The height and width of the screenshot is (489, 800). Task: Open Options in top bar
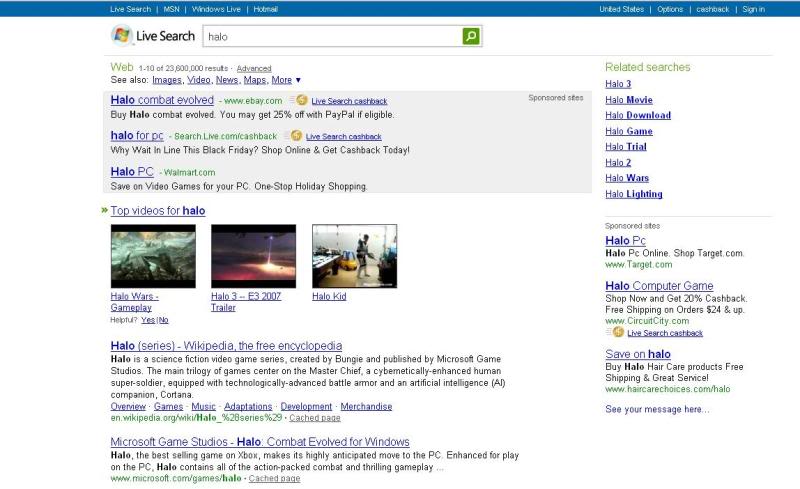click(670, 9)
